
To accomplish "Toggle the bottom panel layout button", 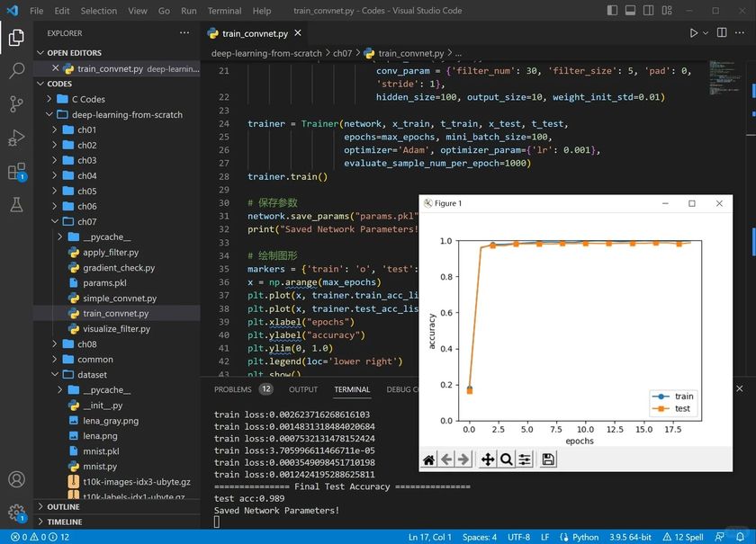I will [629, 11].
